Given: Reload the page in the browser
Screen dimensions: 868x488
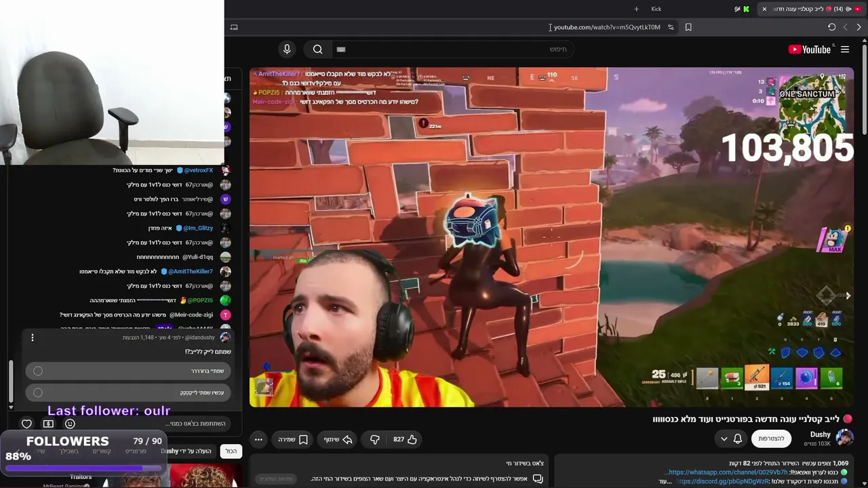Looking at the screenshot, I should click(831, 27).
